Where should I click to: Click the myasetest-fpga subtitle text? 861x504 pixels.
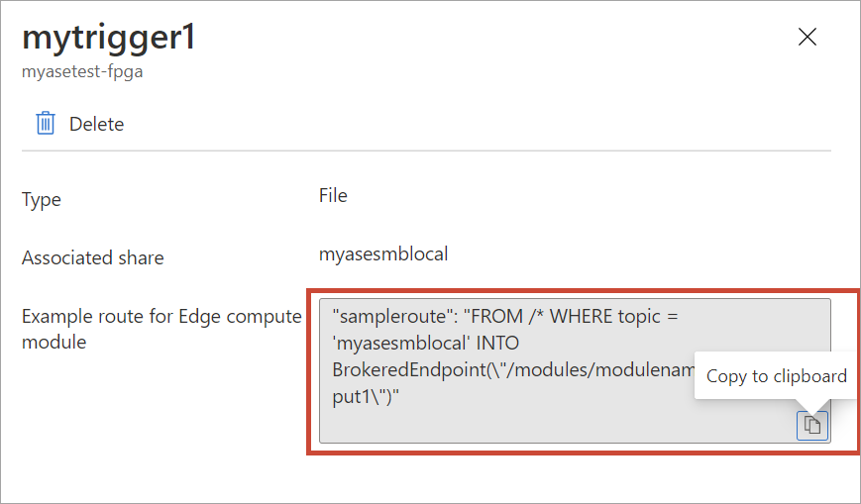pyautogui.click(x=82, y=71)
